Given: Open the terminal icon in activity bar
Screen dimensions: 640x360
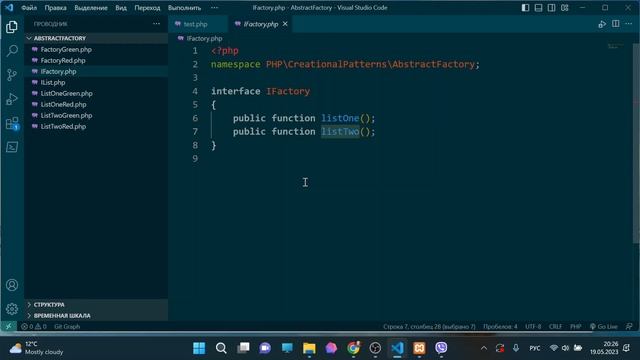Looking at the screenshot, I should click(x=12, y=147).
